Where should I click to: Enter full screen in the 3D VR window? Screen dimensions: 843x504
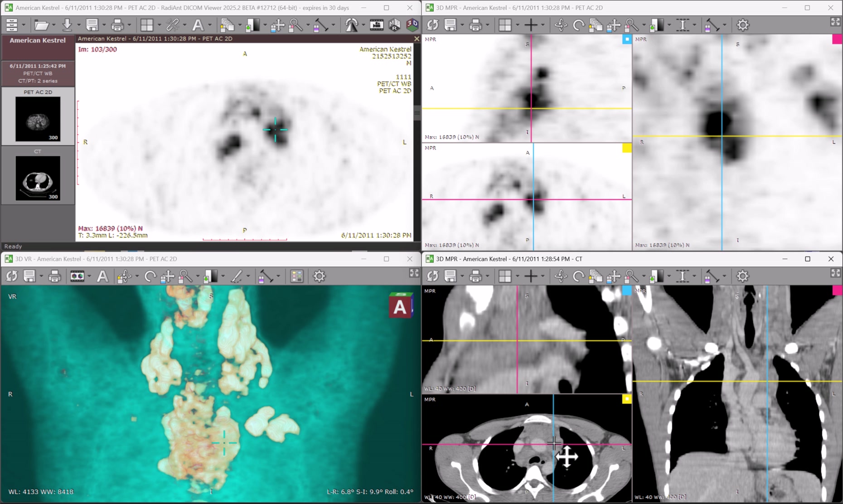[x=414, y=273]
